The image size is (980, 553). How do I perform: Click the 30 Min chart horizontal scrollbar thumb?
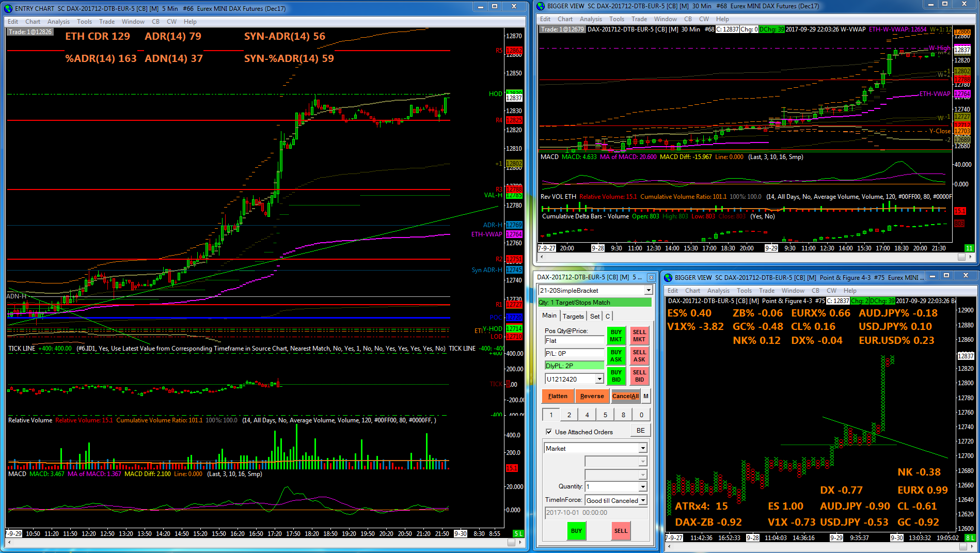pos(961,257)
